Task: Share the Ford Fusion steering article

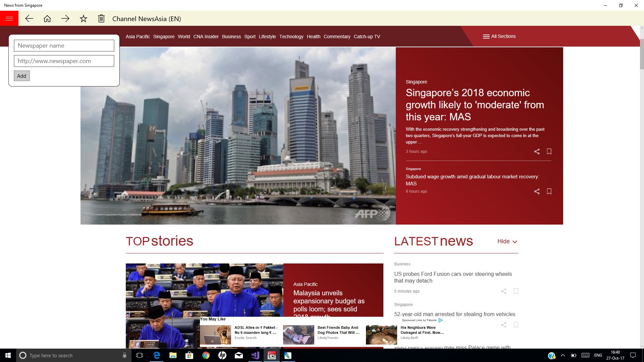Action: (503, 291)
